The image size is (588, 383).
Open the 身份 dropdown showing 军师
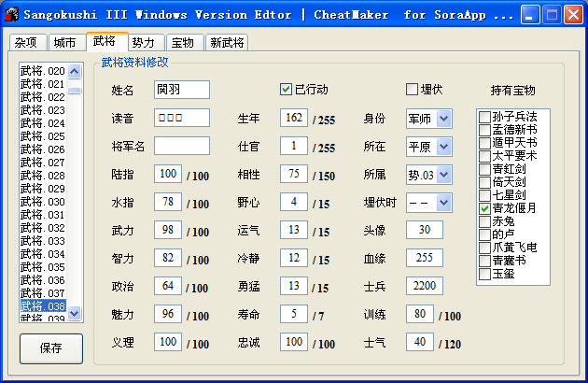[x=443, y=119]
